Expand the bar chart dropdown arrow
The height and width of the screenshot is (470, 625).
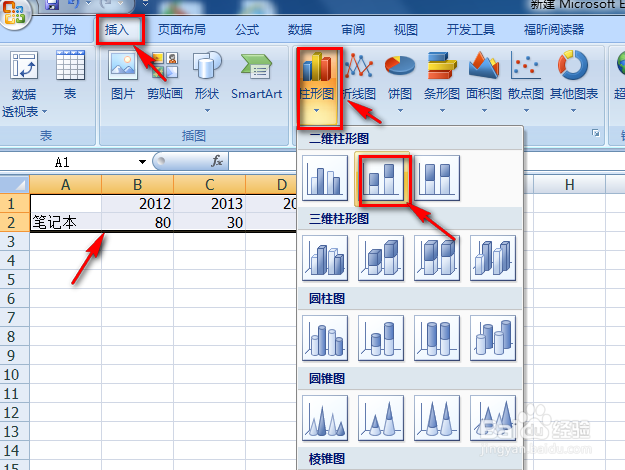tap(442, 111)
